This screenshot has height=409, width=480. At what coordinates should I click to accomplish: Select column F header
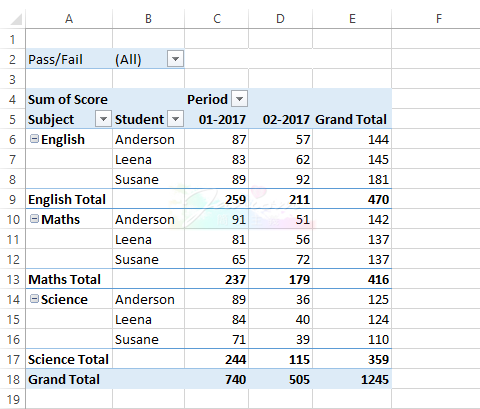coord(439,19)
